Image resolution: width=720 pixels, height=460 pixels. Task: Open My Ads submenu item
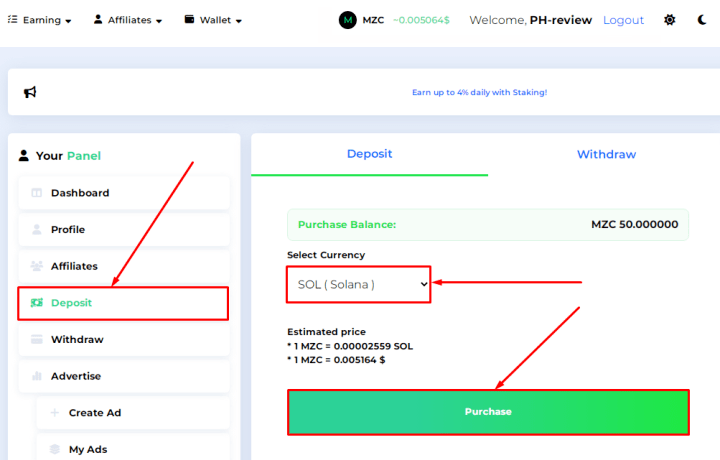pos(133,449)
